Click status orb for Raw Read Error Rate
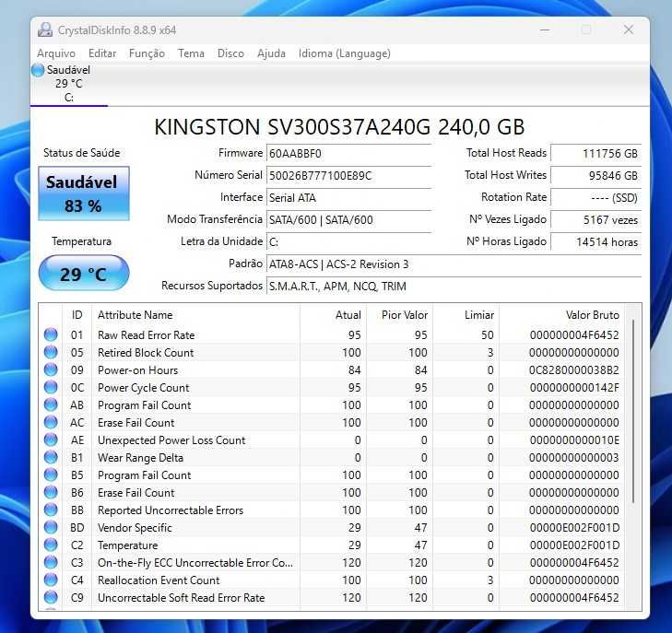672x633 pixels. [x=51, y=334]
